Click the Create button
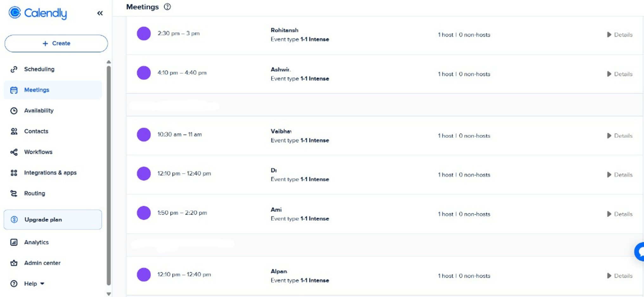The image size is (644, 297). 56,43
